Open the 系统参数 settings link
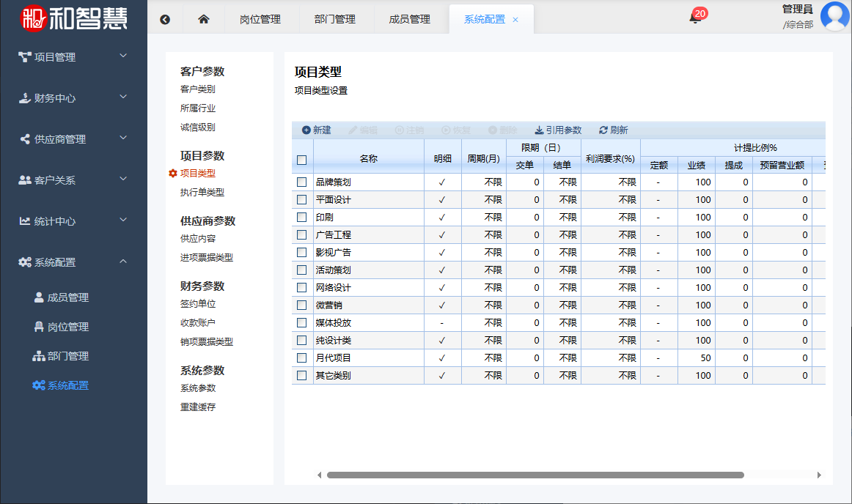 (198, 388)
